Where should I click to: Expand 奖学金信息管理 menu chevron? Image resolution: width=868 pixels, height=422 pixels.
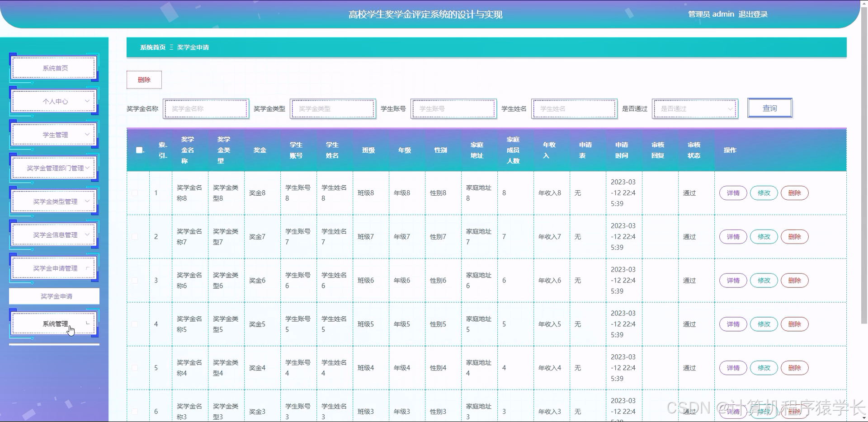pos(87,234)
